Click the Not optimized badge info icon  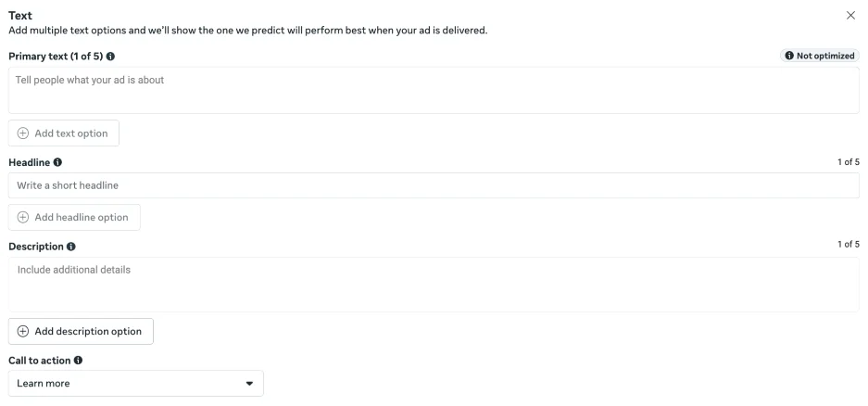tap(789, 57)
